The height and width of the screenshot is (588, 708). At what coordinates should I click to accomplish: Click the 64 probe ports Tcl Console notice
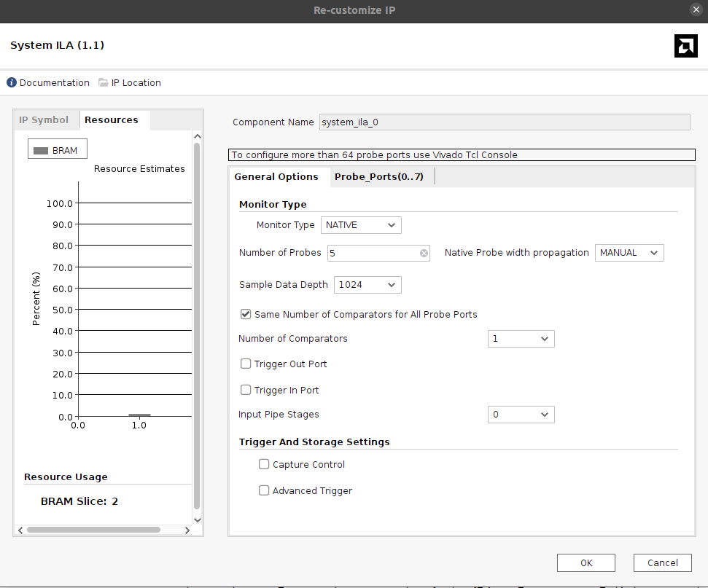(x=462, y=154)
